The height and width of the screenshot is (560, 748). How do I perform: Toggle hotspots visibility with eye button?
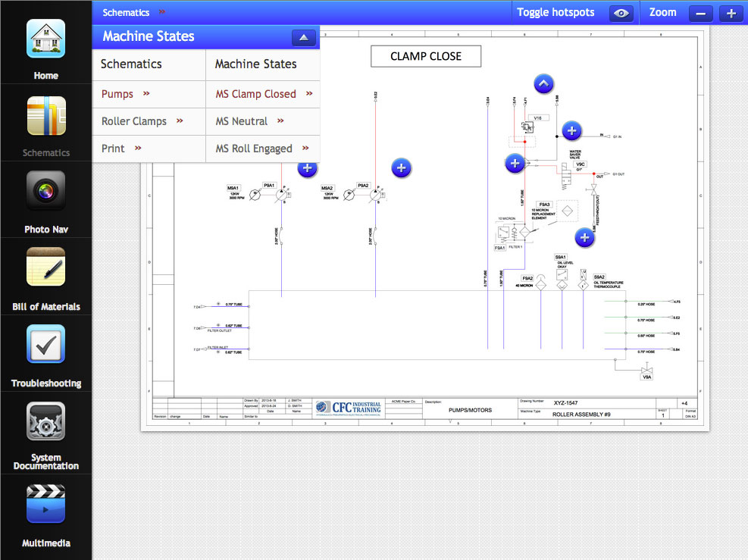click(621, 13)
